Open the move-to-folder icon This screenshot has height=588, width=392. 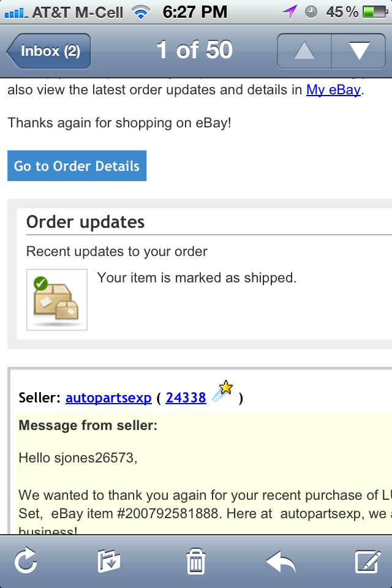pyautogui.click(x=109, y=560)
